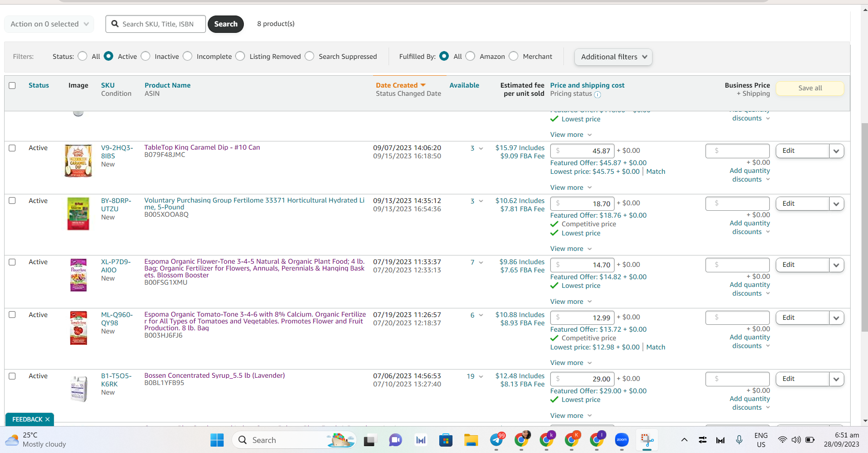Open the Edit dropdown arrow for Fertilome Lime

point(836,204)
